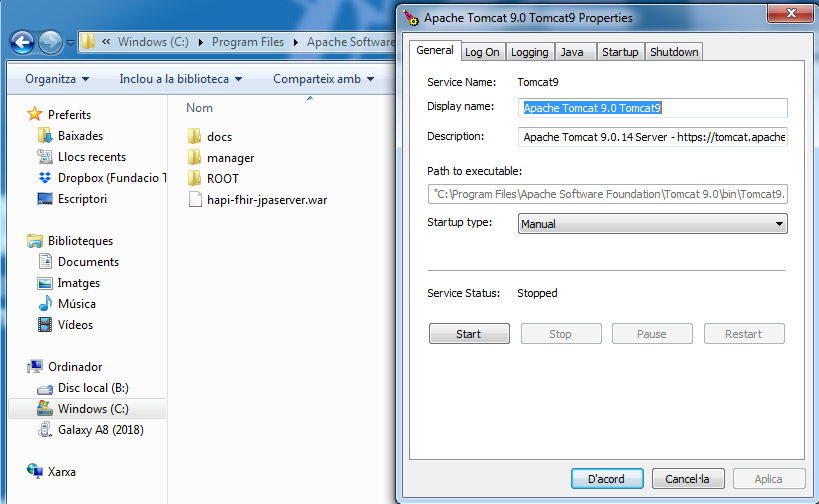Click the Xarxa network icon
819x504 pixels.
(35, 471)
